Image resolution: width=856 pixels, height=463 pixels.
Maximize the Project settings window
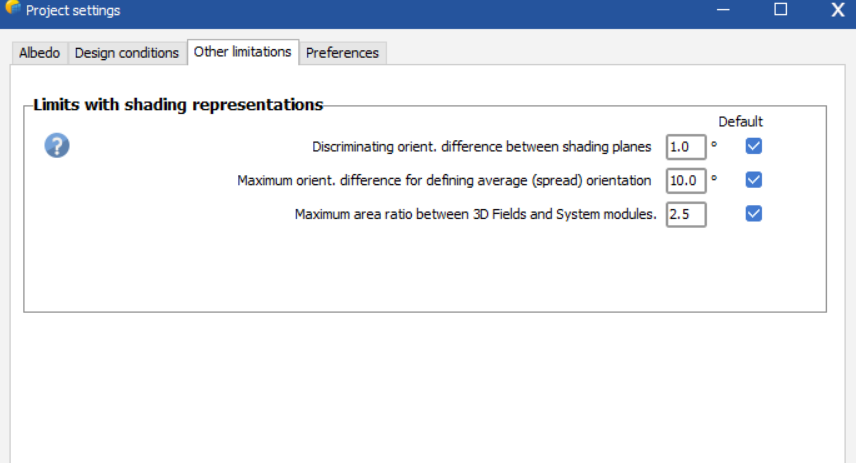click(781, 10)
